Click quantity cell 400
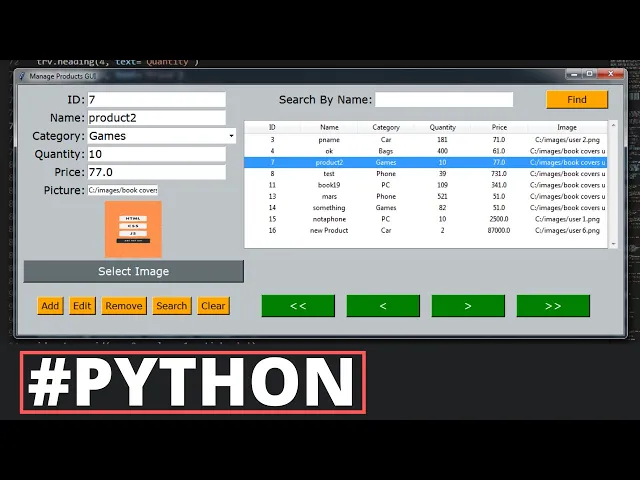Screen dimensions: 640x480 (442, 151)
